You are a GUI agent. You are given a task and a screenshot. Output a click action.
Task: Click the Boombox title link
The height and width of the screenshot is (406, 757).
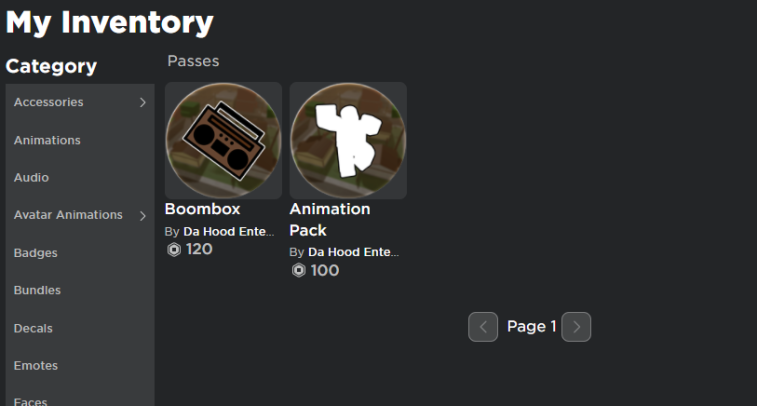[202, 209]
